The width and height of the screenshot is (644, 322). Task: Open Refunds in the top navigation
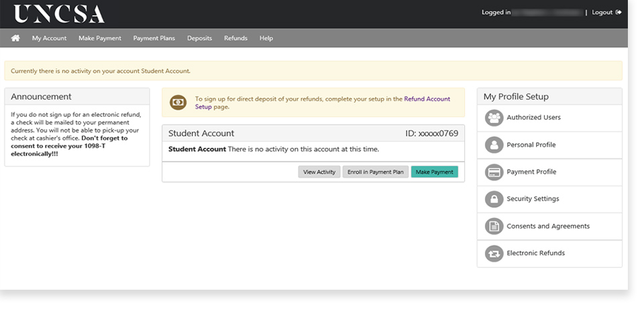tap(235, 38)
